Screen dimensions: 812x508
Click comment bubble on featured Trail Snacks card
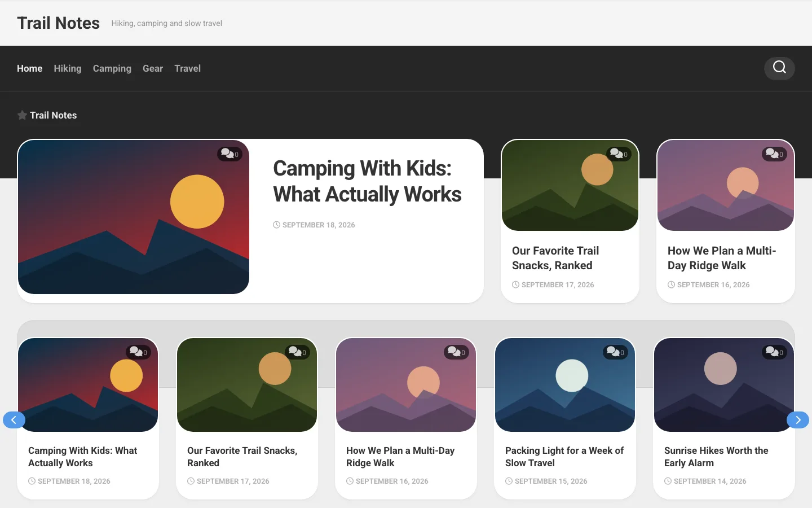pyautogui.click(x=619, y=154)
